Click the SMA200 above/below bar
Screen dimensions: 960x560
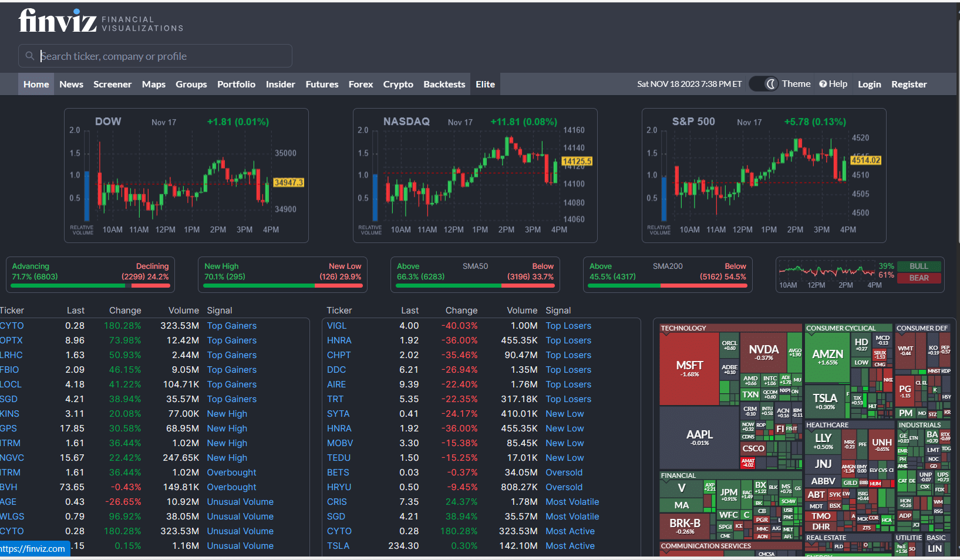(668, 286)
